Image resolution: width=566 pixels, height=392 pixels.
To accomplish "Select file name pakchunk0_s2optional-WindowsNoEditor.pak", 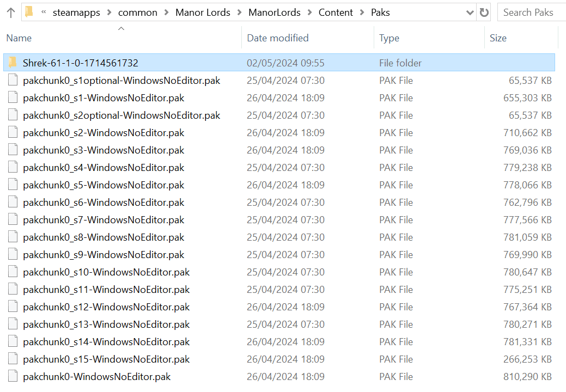I will 121,115.
